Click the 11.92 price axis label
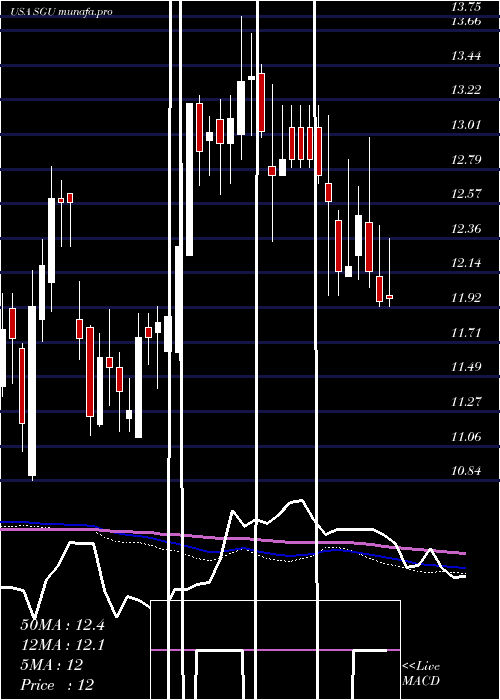 click(466, 297)
